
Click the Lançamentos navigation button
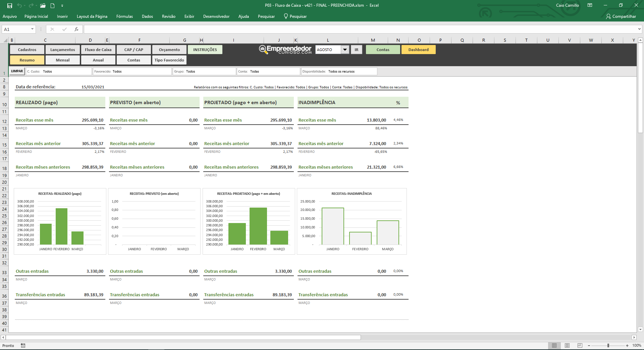click(x=63, y=50)
